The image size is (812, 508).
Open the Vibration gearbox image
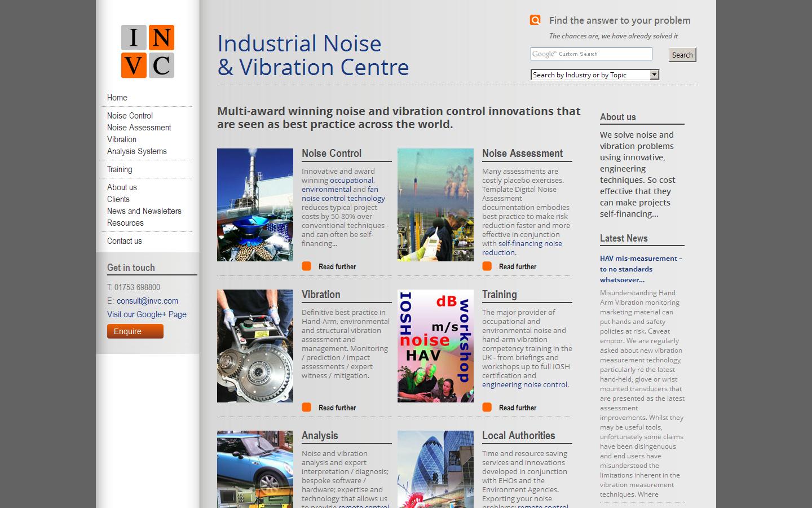pyautogui.click(x=255, y=345)
